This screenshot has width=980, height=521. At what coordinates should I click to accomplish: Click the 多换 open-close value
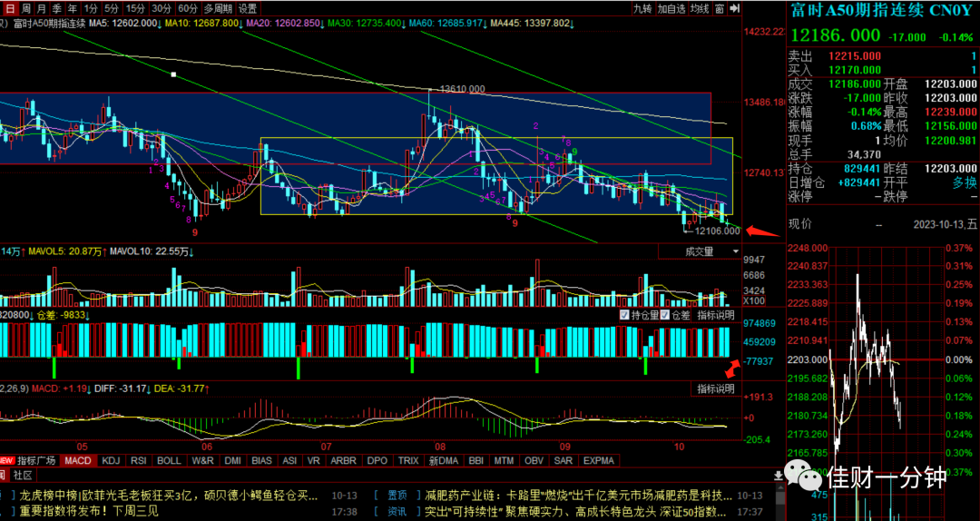coord(963,182)
